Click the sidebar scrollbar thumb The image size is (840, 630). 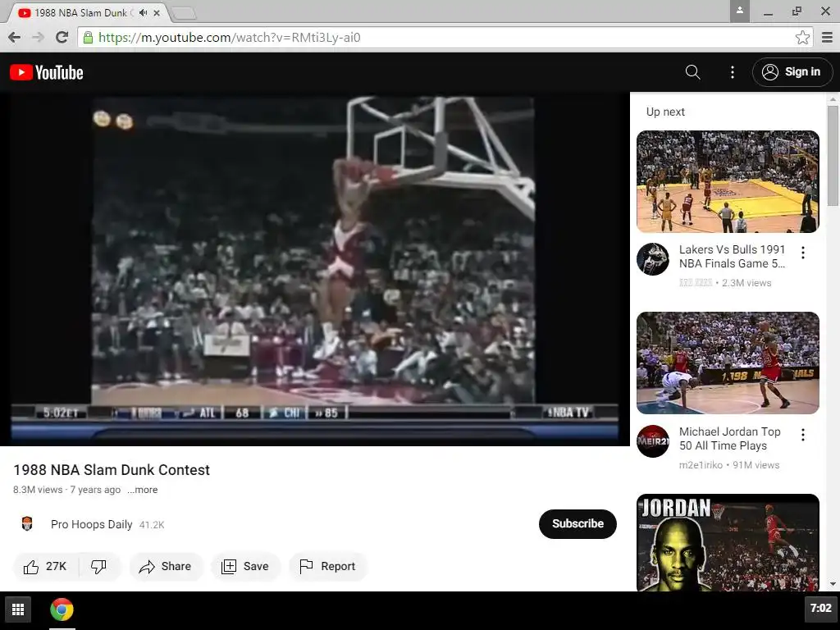(x=833, y=155)
